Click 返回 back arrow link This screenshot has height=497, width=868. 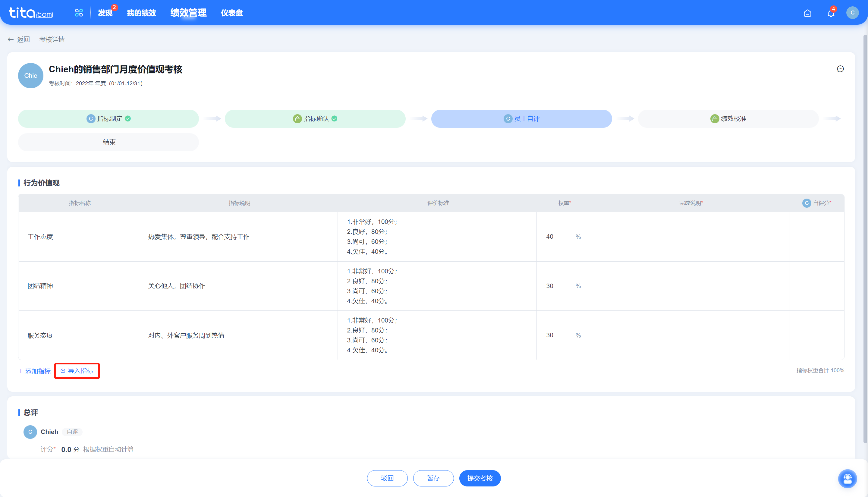pyautogui.click(x=19, y=39)
